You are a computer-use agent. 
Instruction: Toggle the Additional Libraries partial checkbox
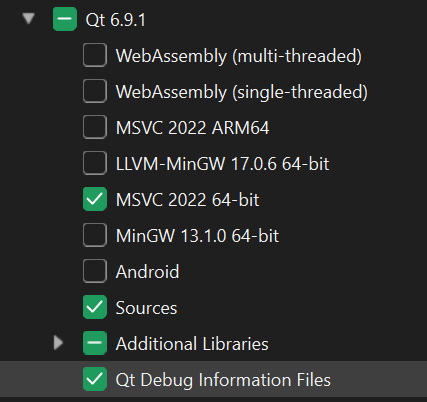[95, 343]
